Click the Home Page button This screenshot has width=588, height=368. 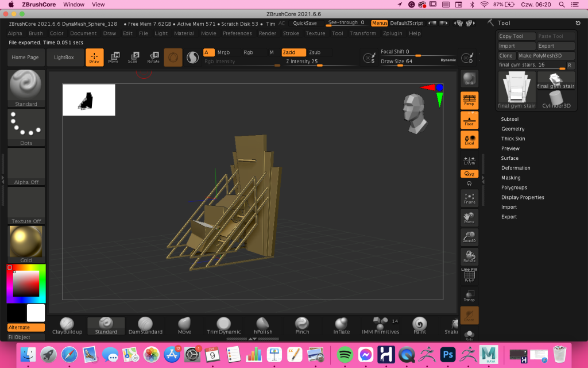click(25, 57)
